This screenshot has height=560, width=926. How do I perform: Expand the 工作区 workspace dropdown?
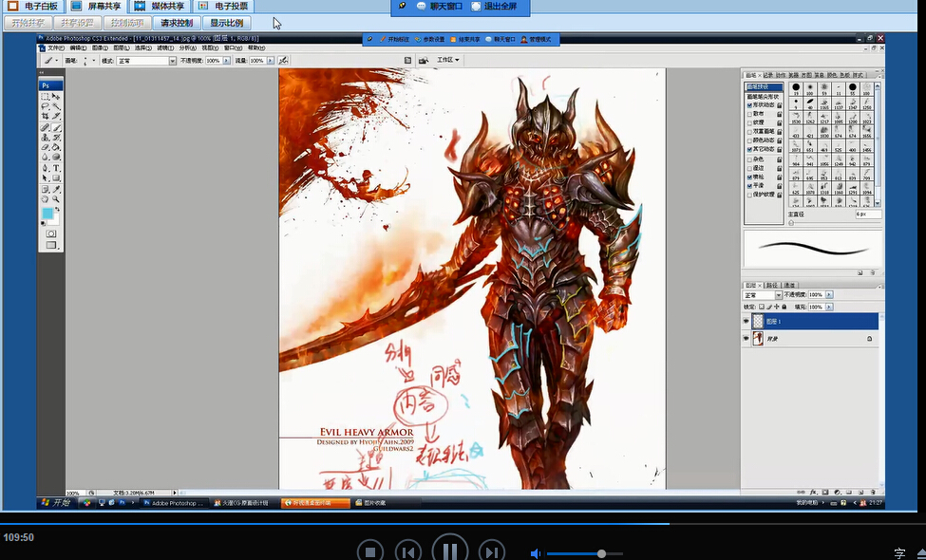(447, 60)
